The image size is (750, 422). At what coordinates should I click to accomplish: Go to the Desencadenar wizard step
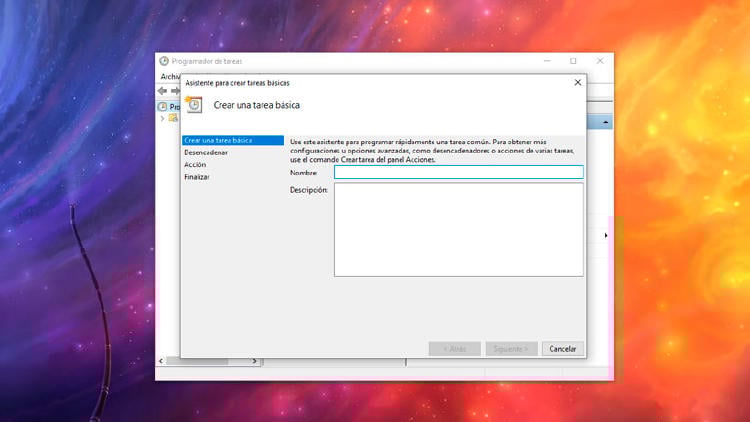click(x=206, y=152)
